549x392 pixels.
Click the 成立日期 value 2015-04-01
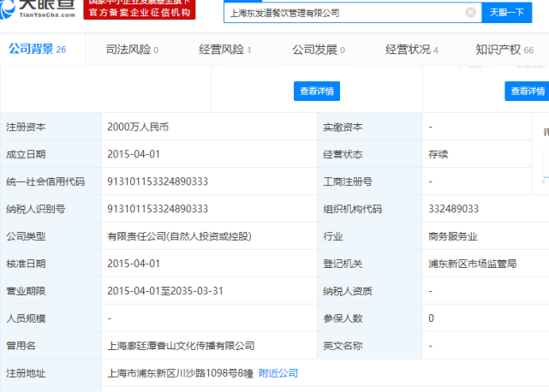(x=134, y=154)
